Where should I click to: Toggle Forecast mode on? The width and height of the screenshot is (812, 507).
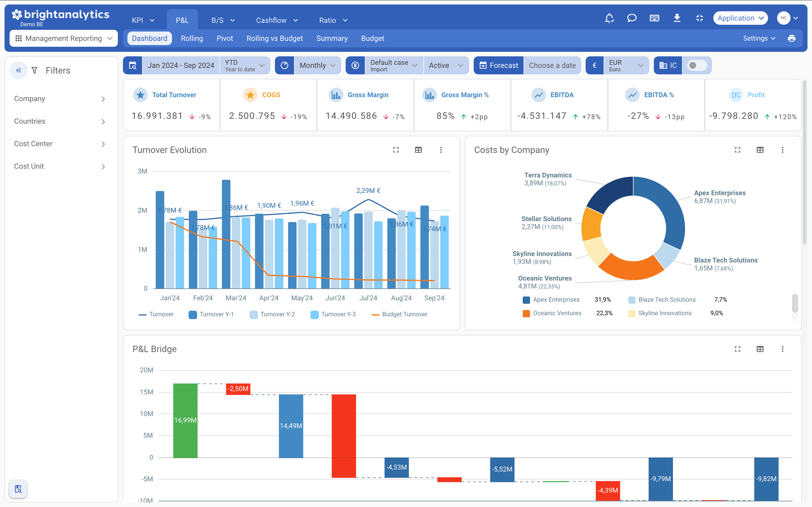pyautogui.click(x=498, y=65)
